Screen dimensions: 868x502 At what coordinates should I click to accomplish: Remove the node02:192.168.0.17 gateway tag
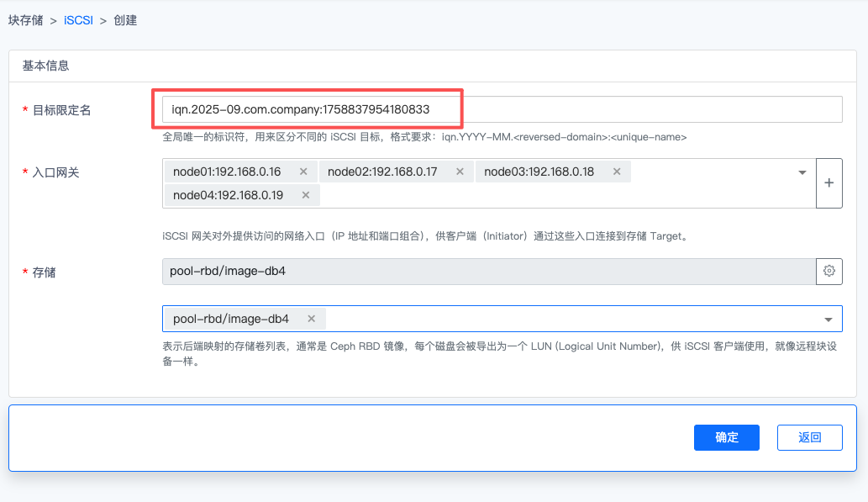460,172
